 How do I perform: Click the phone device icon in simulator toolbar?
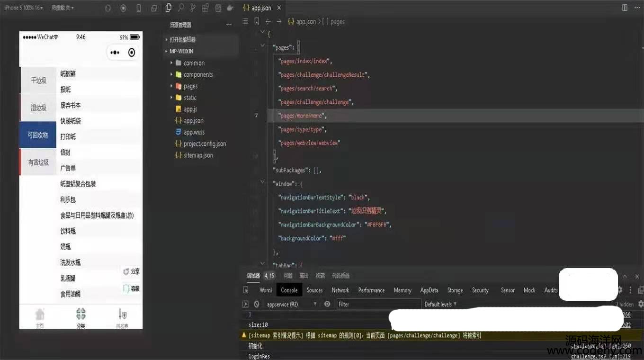click(139, 8)
